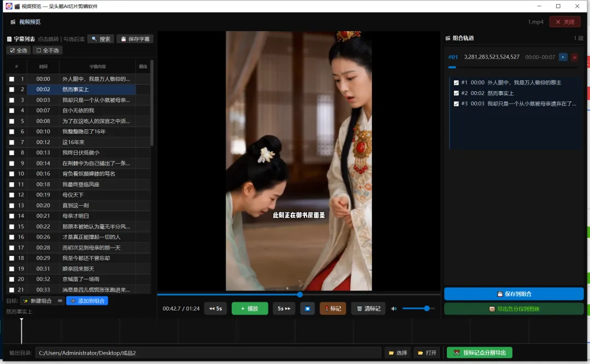Click the 组合轨道 panel icon
The height and width of the screenshot is (364, 590).
click(x=448, y=38)
